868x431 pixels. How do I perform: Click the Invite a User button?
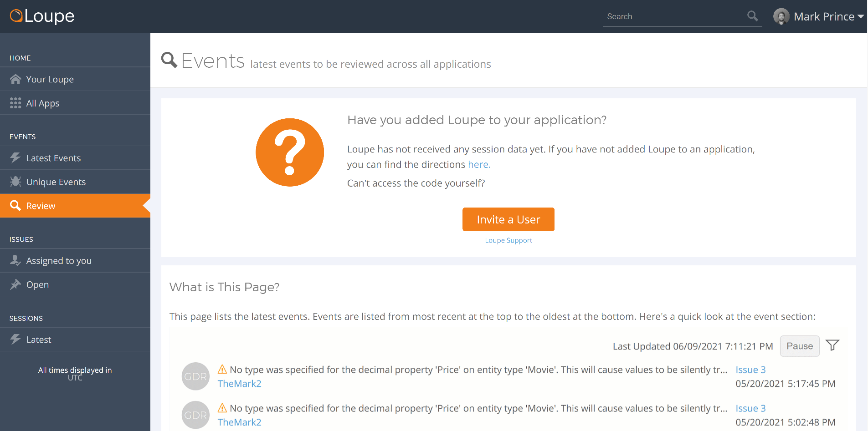click(508, 219)
